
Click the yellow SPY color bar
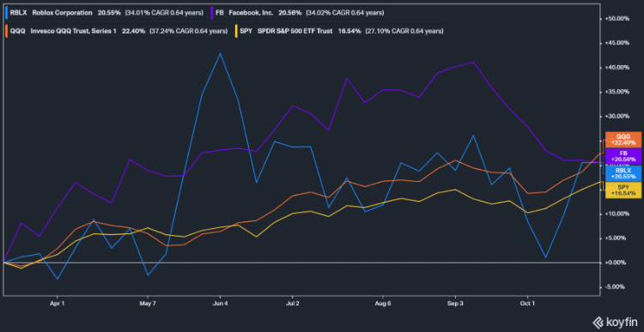235,31
